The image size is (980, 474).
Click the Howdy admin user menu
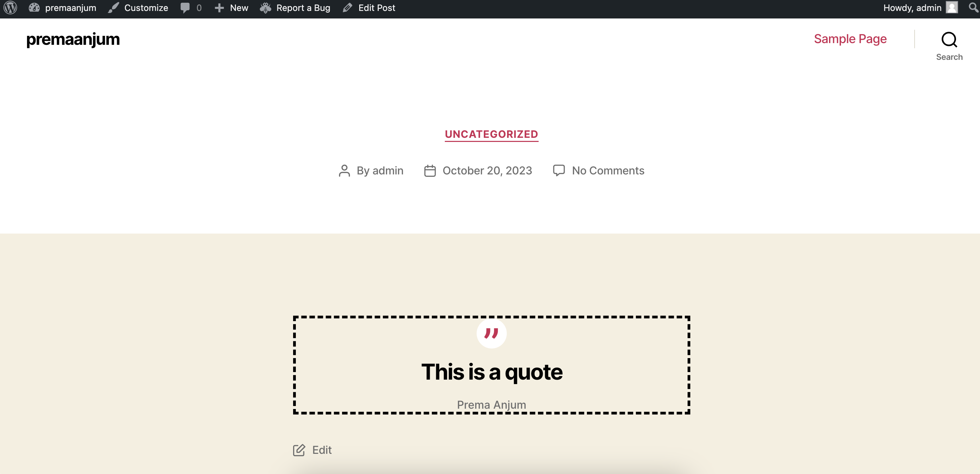919,8
